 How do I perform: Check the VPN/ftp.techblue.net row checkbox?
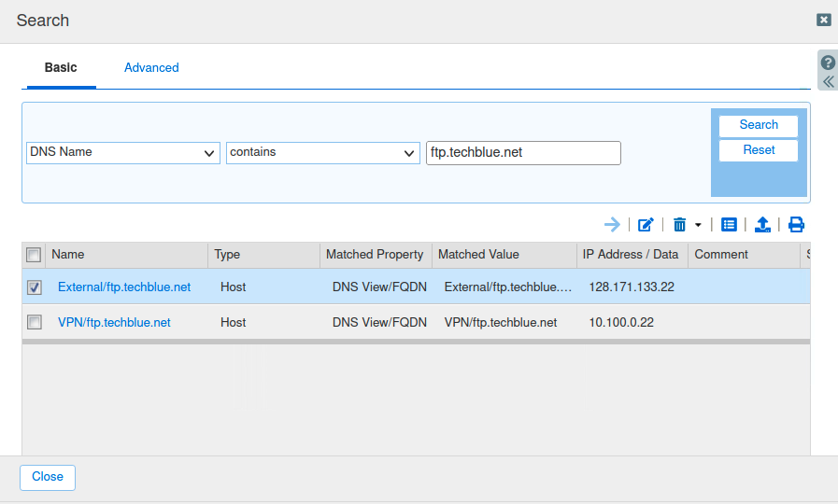point(35,322)
